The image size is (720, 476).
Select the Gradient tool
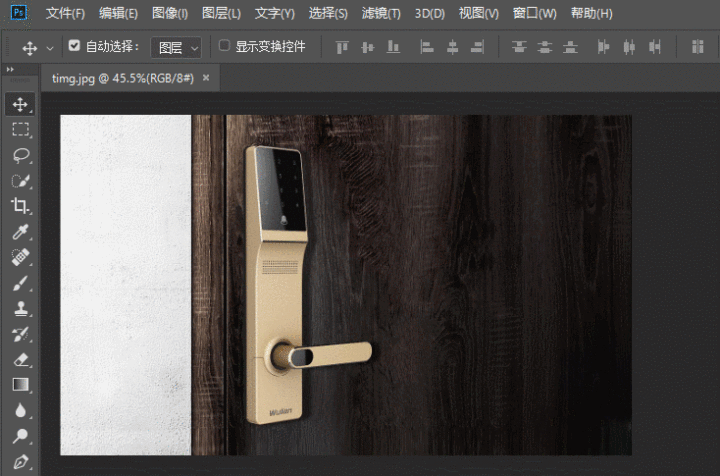[x=20, y=385]
